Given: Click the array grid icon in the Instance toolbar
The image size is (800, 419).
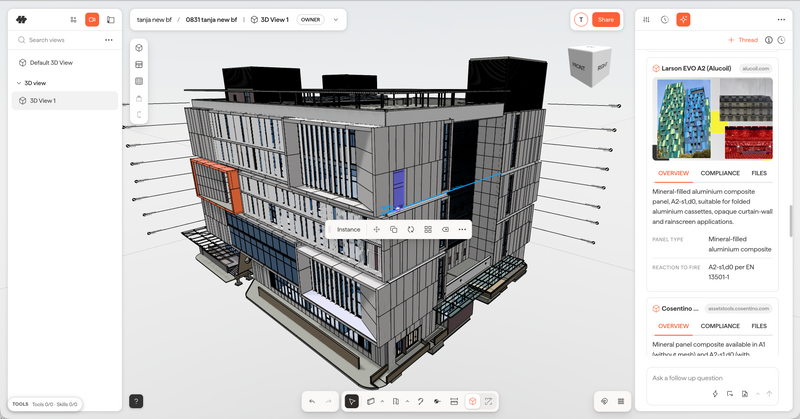Looking at the screenshot, I should [x=428, y=230].
